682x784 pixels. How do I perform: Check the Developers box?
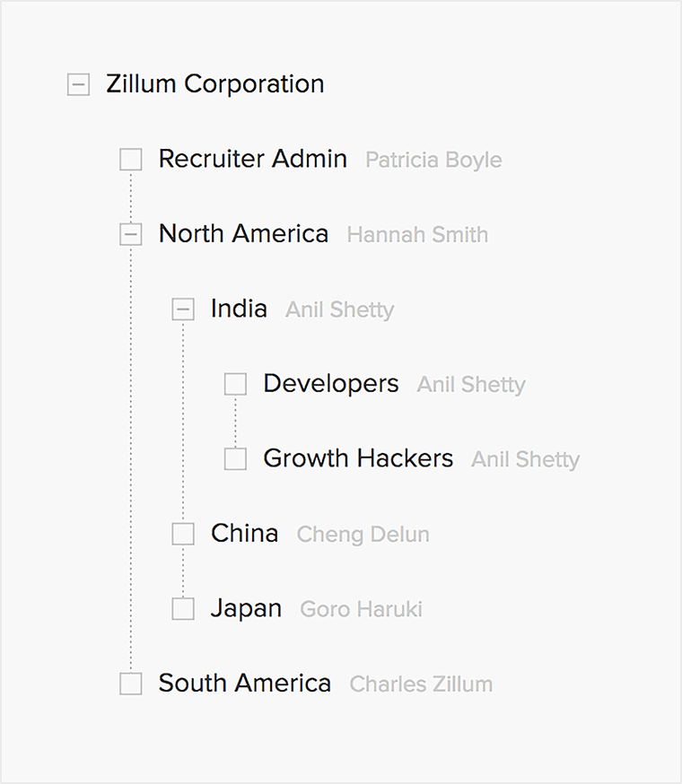click(235, 384)
